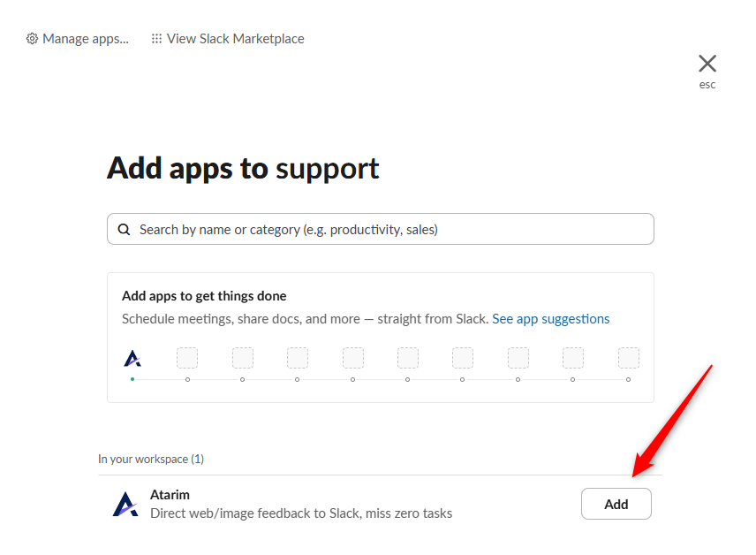Click the Atarim description text about web/image feedback
This screenshot has height=555, width=756.
[x=301, y=513]
